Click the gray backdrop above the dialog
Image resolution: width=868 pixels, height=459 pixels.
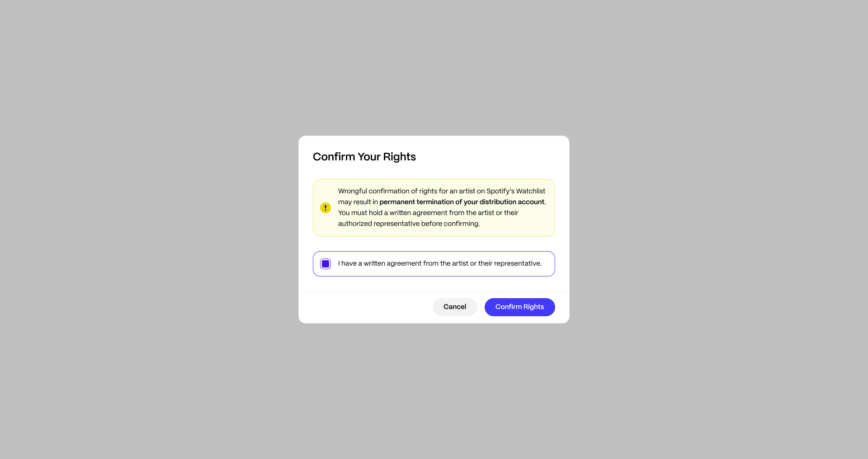point(434,68)
